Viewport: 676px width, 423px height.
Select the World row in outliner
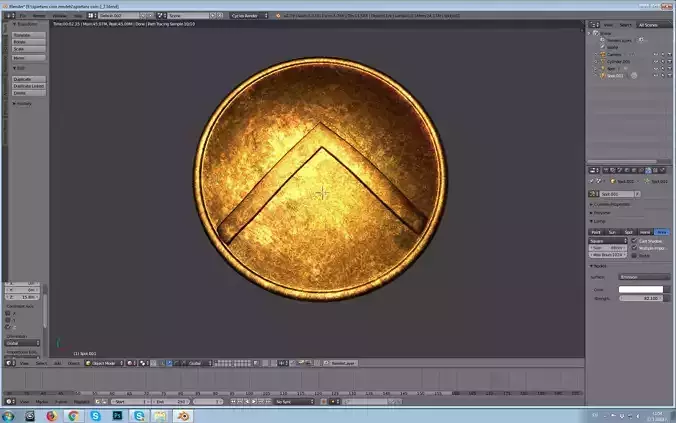pos(612,47)
